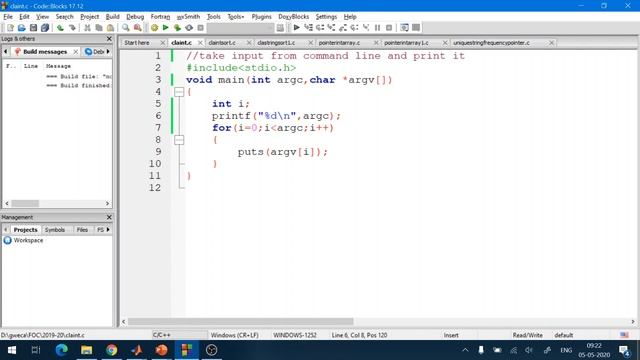
Task: Open the Windows Start menu
Action: pyautogui.click(x=12, y=350)
